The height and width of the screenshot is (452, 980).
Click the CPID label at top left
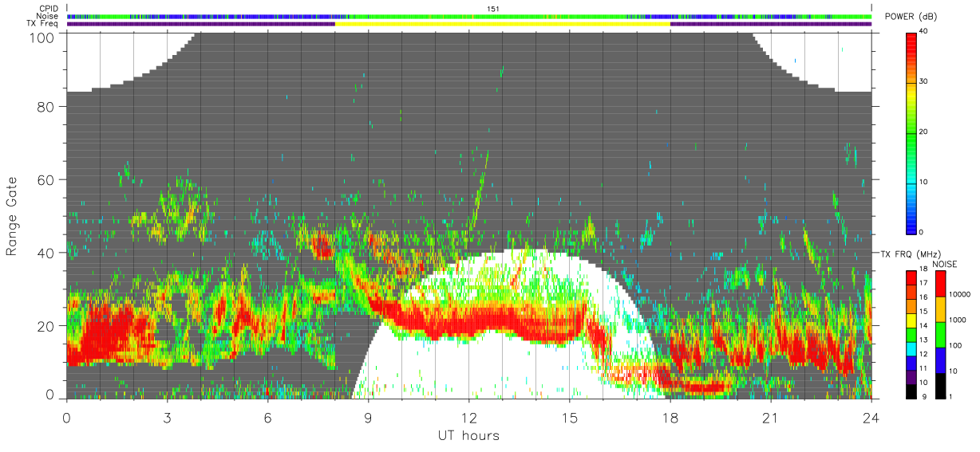tap(49, 8)
